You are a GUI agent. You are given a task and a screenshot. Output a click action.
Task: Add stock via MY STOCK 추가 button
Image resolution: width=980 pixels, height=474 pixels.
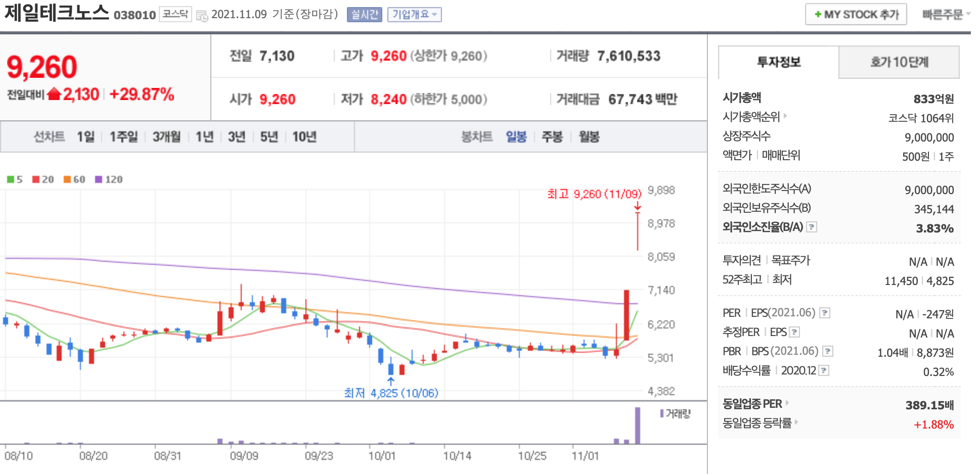coord(856,14)
